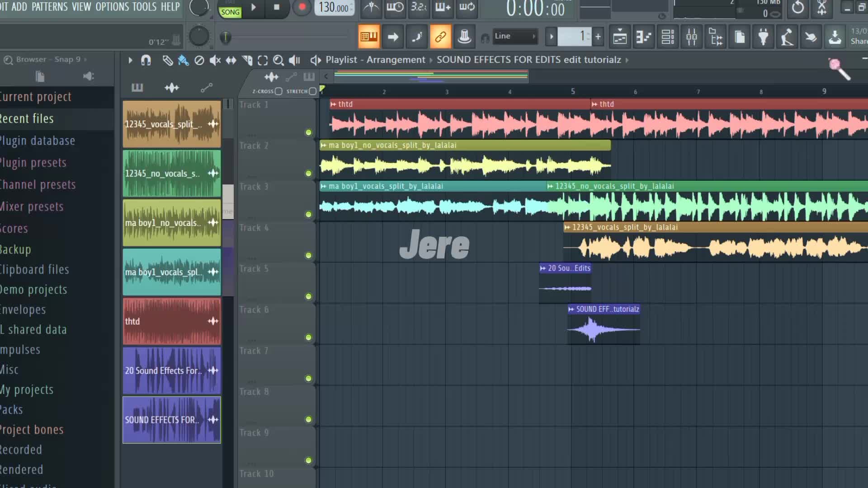This screenshot has width=868, height=488.
Task: Open the Mixer from toolbar
Action: pyautogui.click(x=692, y=37)
